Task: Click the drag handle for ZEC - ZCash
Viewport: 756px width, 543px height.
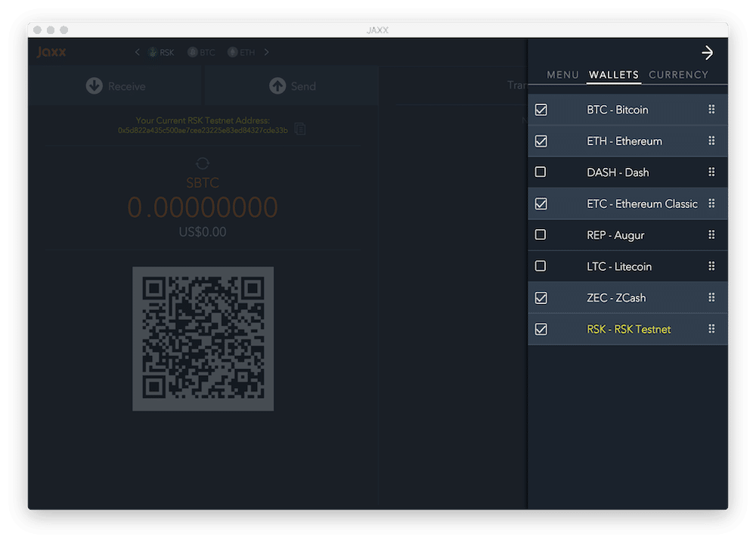Action: [711, 297]
